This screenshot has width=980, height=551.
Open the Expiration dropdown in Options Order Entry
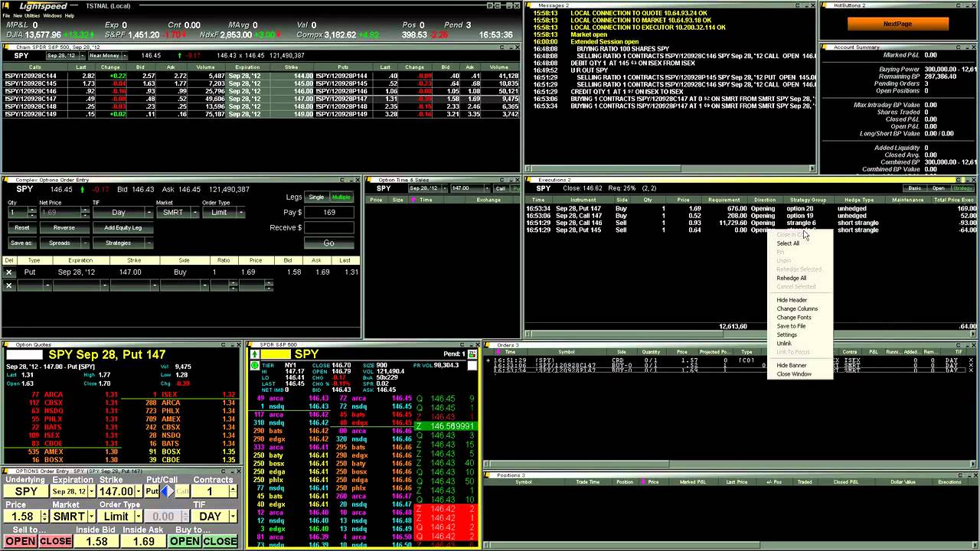point(91,491)
